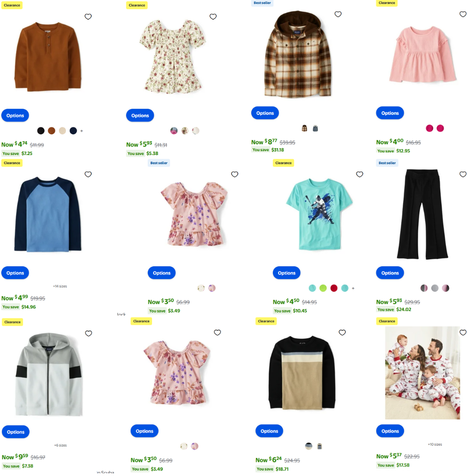The height and width of the screenshot is (476, 468).
Task: Click heart on family pajamas photo
Action: click(463, 332)
